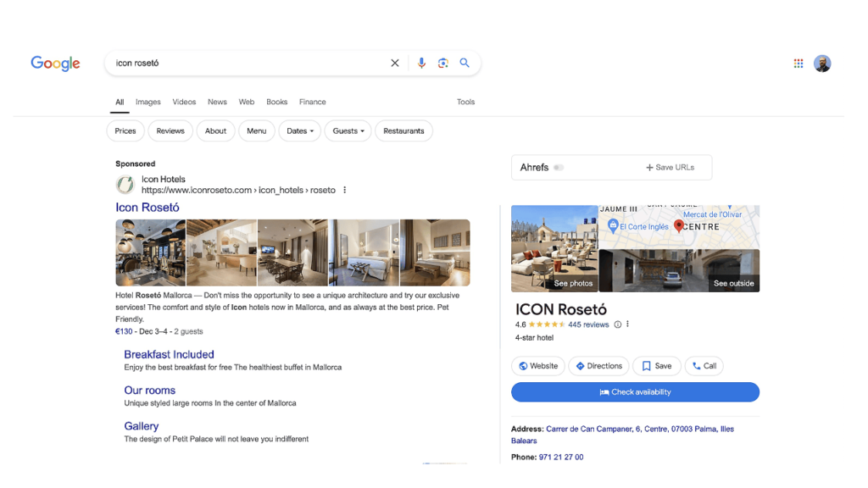Start voice search with microphone icon
Image resolution: width=868 pixels, height=488 pixels.
point(421,63)
